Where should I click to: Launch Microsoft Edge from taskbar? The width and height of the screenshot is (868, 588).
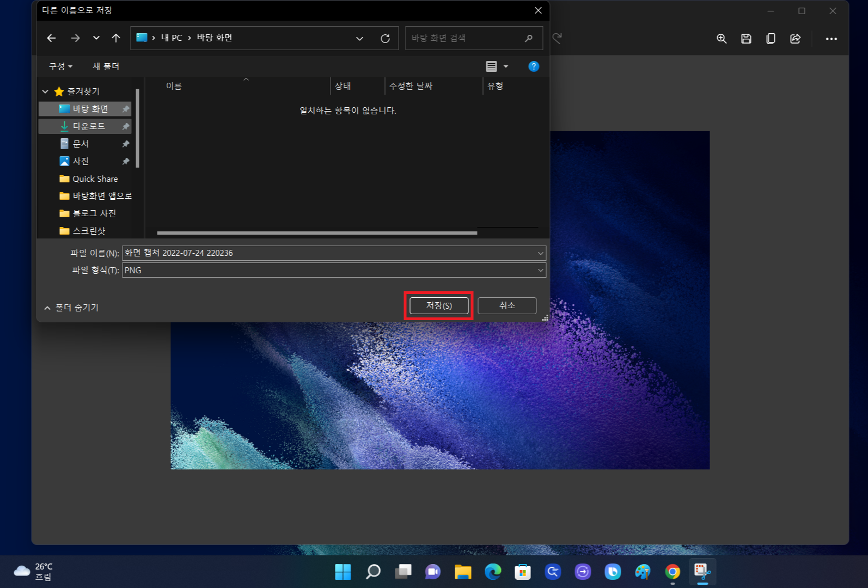(x=493, y=572)
